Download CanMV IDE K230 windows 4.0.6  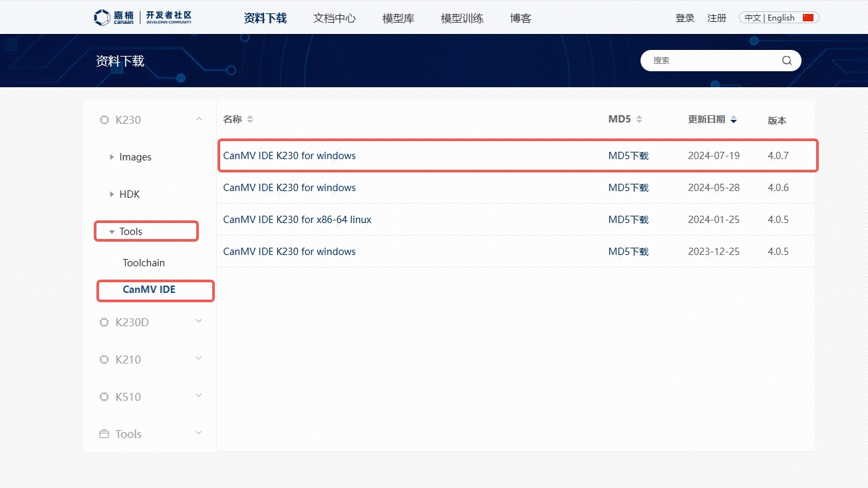point(289,188)
